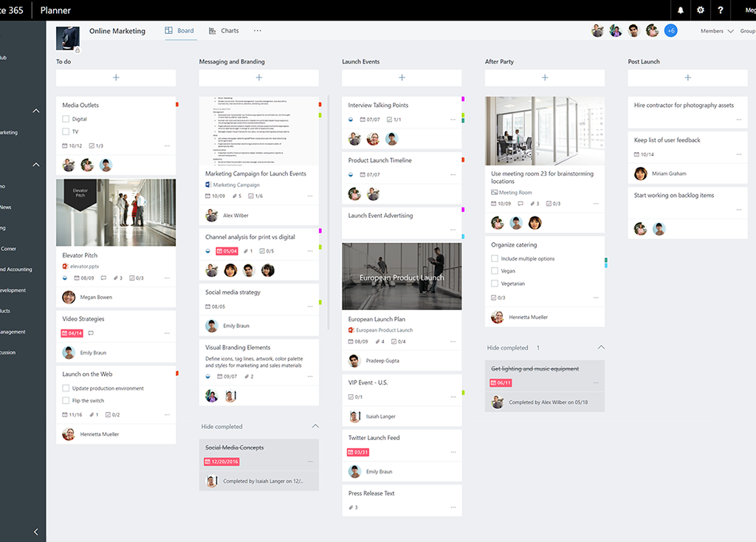Open the Elevator Pitch card's more options menu
Viewport: 756px width, 542px height.
click(168, 278)
